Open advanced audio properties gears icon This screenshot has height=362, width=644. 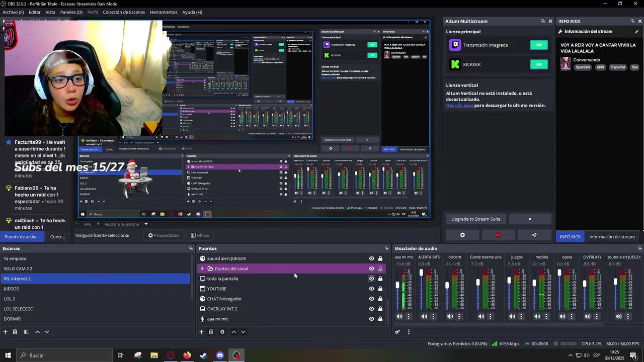pyautogui.click(x=397, y=332)
